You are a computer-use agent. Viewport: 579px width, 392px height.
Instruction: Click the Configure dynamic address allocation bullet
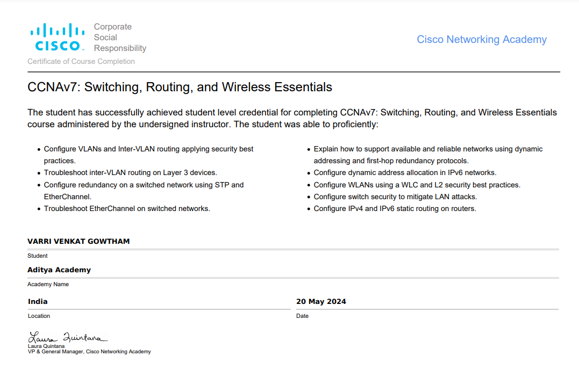tap(405, 173)
